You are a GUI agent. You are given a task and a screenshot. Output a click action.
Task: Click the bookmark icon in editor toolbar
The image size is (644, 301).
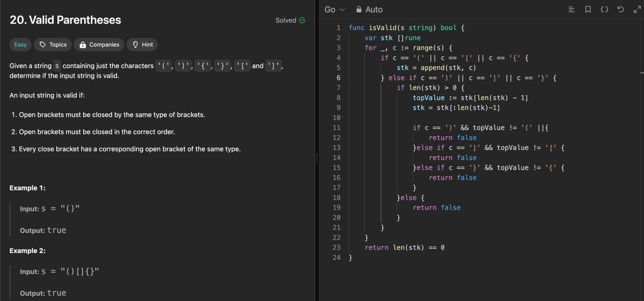(588, 9)
